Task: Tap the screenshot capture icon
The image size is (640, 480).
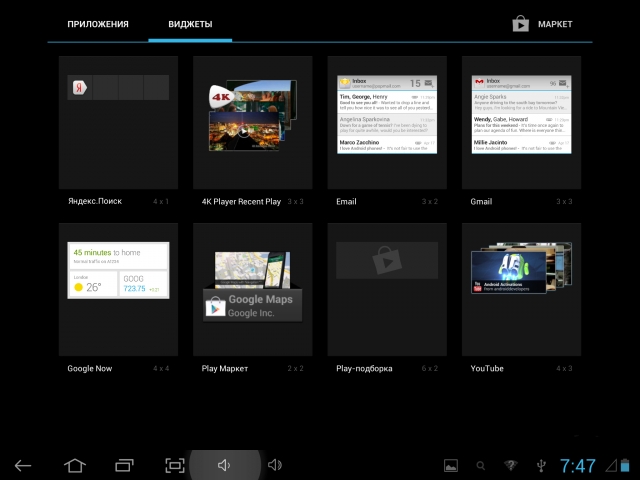Action: point(175,465)
